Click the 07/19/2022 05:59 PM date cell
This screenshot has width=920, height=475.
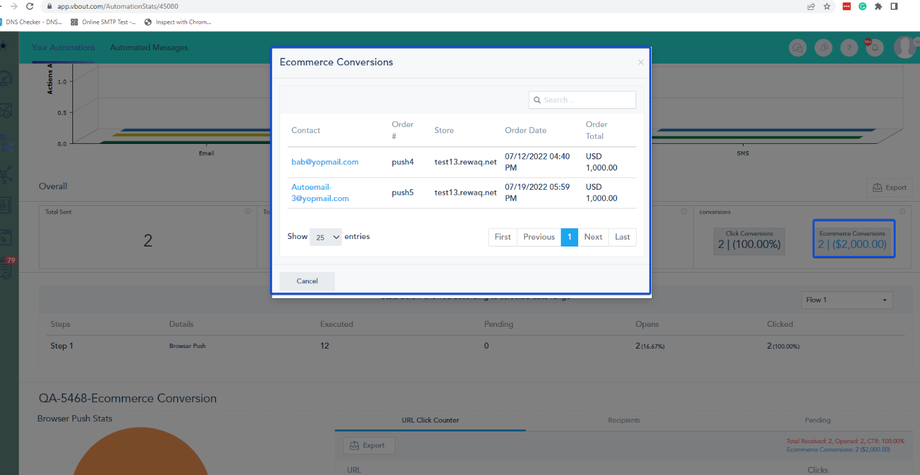[537, 192]
